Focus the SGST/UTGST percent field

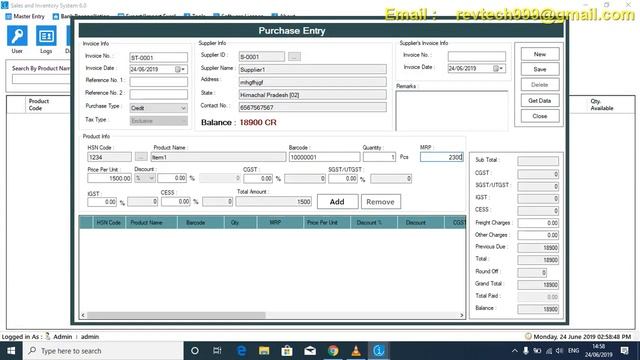343,178
